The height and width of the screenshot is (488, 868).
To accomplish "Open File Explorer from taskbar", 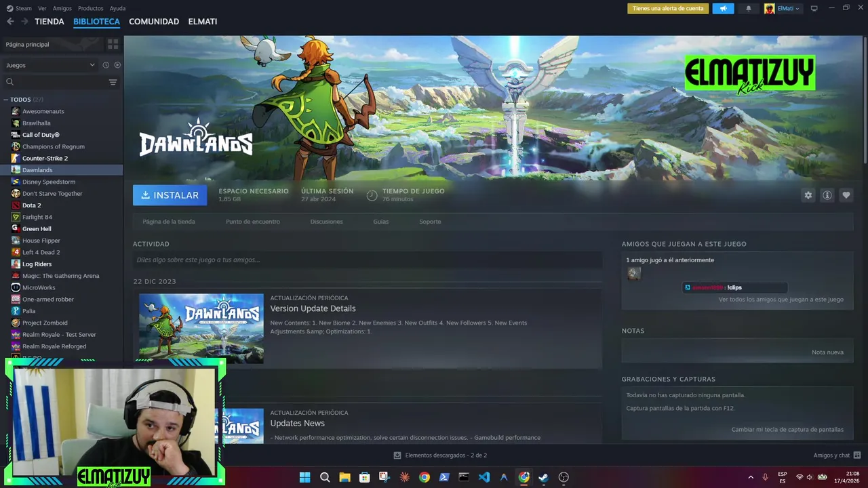I will tap(344, 477).
